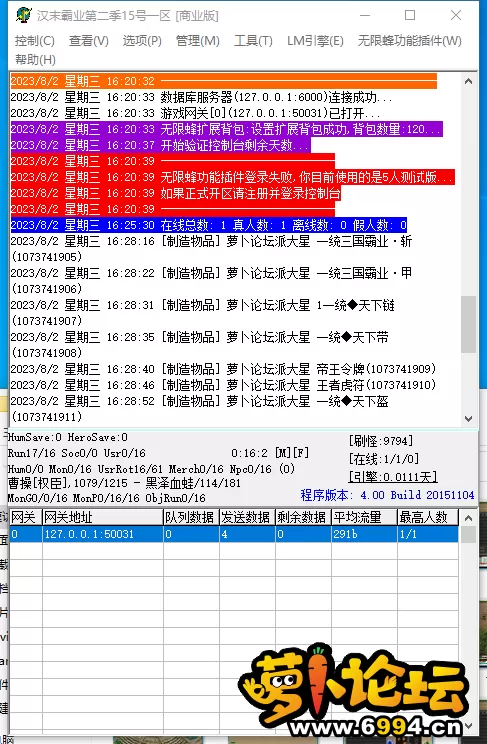Click the 一统◆天下盔 log entry
This screenshot has height=744, width=487.
coord(199,409)
